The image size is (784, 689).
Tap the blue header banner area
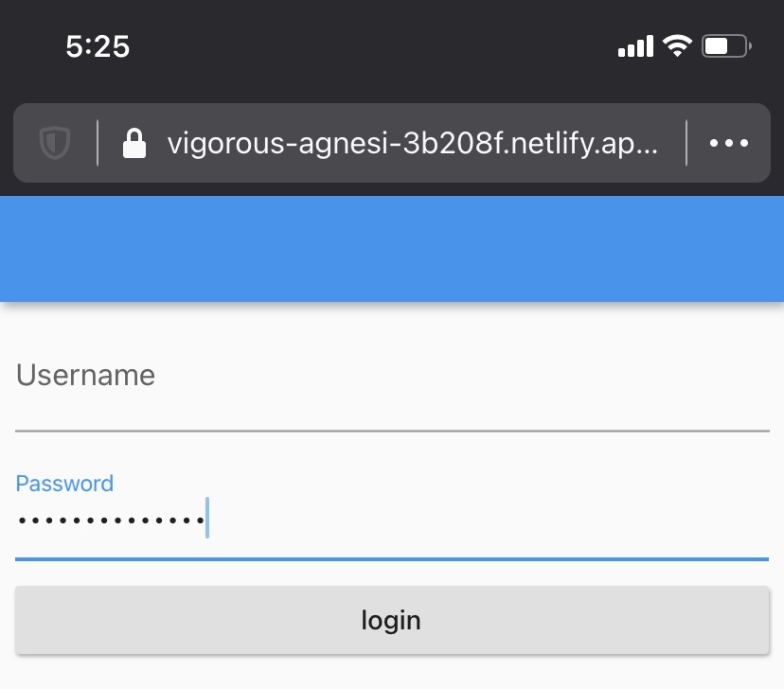[x=392, y=248]
